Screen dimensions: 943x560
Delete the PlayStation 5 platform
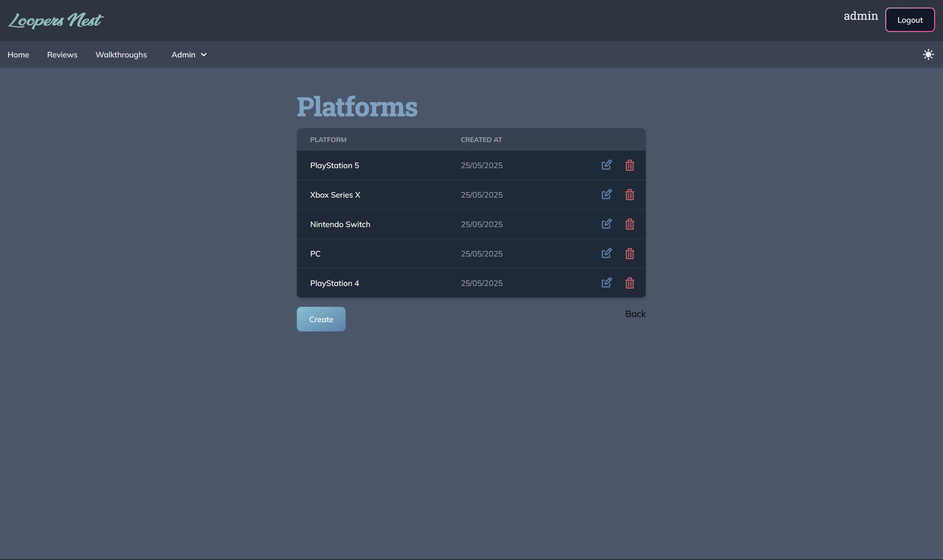(629, 165)
